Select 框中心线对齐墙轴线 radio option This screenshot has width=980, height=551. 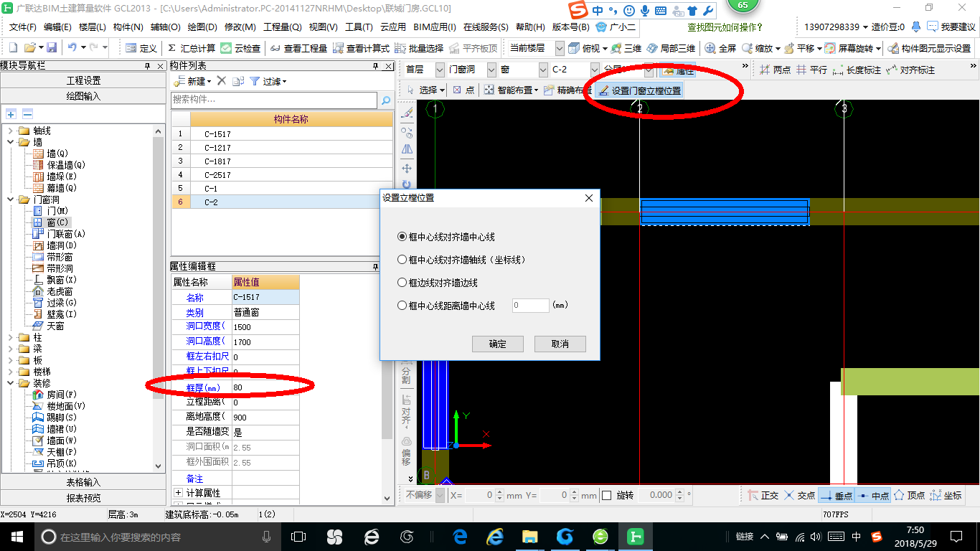coord(402,260)
